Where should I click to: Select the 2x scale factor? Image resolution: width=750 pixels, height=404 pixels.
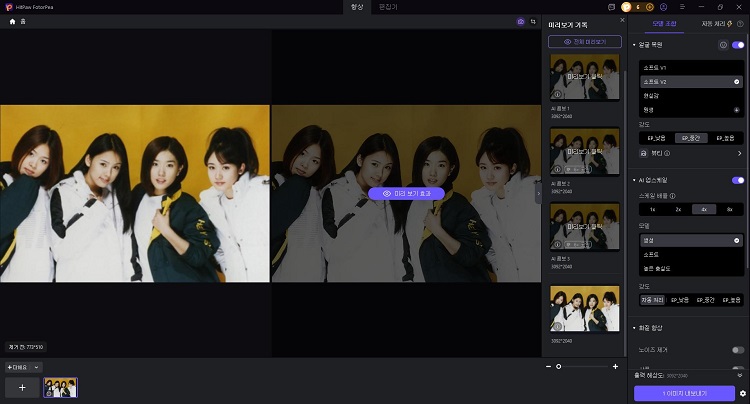tap(678, 209)
